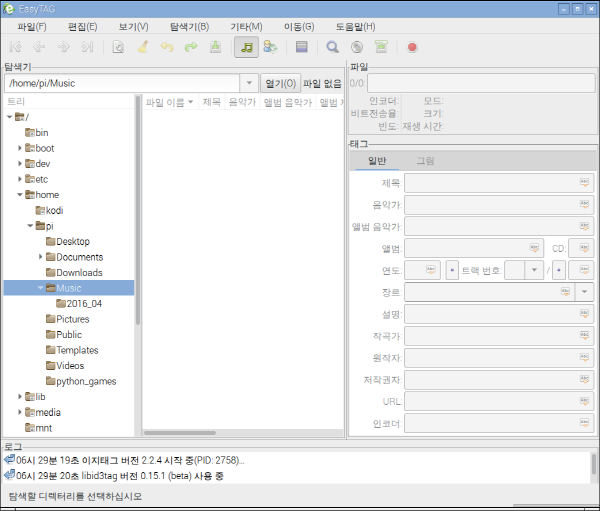Viewport: 600px width, 511px height.
Task: Collapse the Music folder node
Action: [x=41, y=288]
